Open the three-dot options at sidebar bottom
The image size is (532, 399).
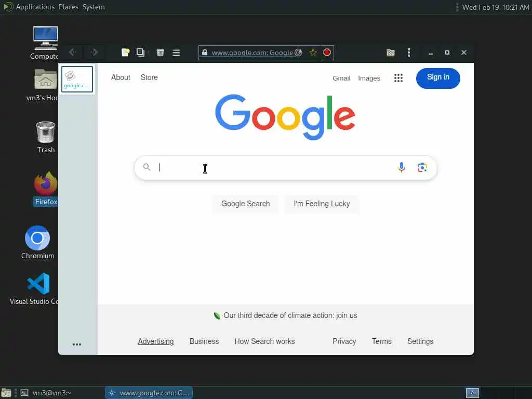77,344
